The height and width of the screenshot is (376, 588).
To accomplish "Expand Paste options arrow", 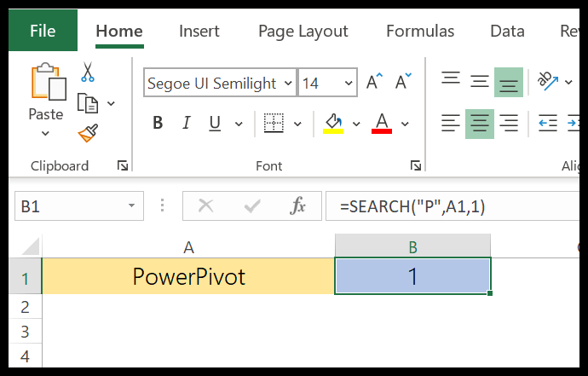I will coord(45,133).
